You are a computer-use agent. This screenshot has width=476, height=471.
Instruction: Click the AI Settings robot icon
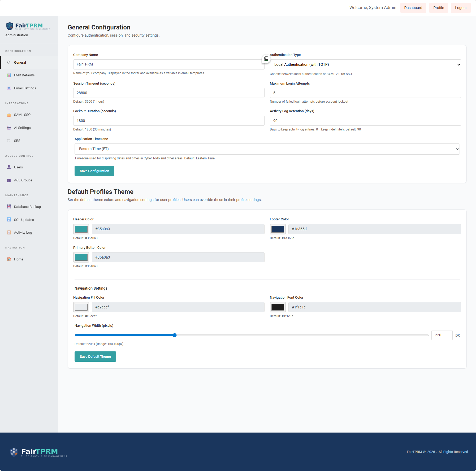[x=9, y=128]
